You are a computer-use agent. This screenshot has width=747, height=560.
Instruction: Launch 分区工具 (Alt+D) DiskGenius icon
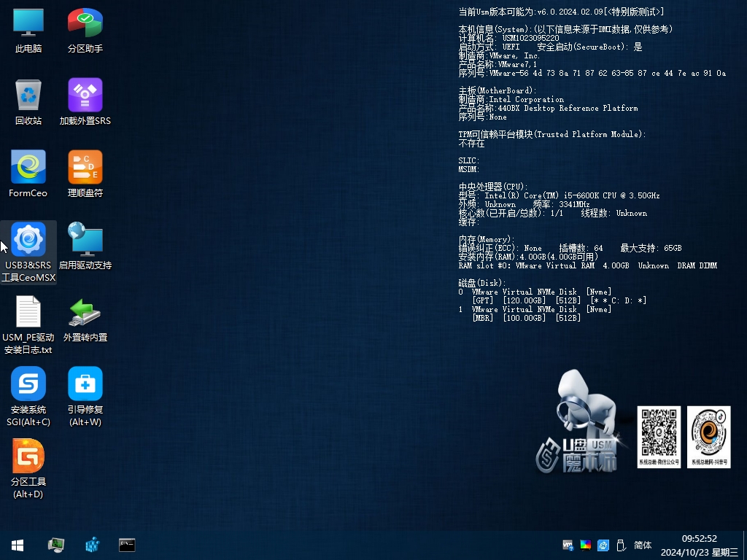28,469
